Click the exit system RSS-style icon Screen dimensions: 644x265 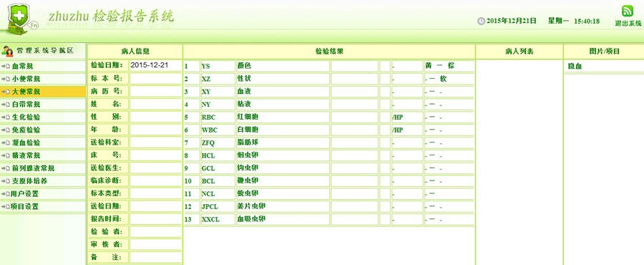[x=628, y=11]
